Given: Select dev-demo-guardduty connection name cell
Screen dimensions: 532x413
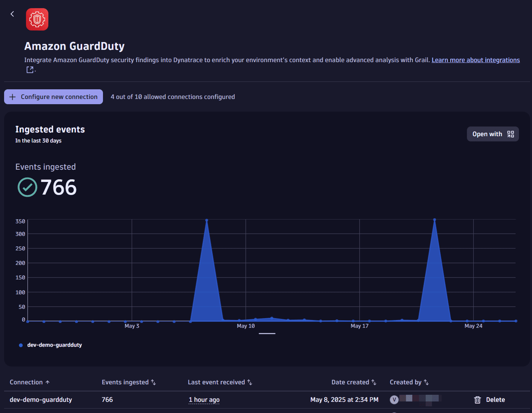Looking at the screenshot, I should pos(41,400).
